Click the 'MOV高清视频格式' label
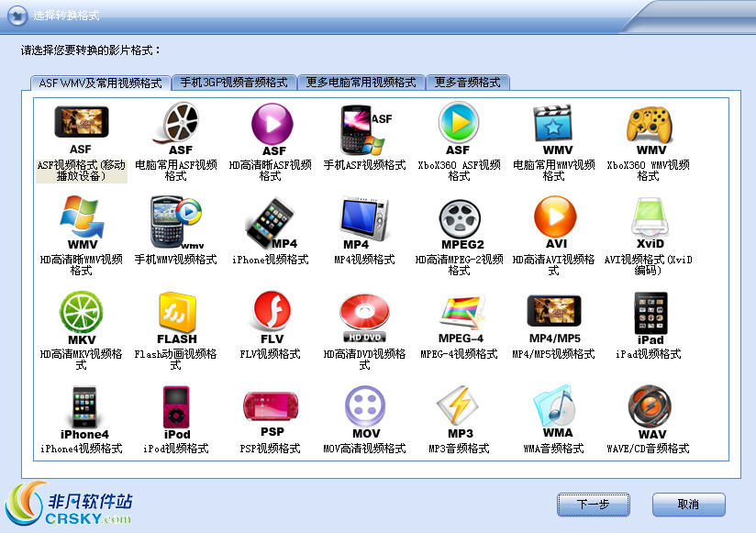Viewport: 756px width, 533px height. [364, 449]
